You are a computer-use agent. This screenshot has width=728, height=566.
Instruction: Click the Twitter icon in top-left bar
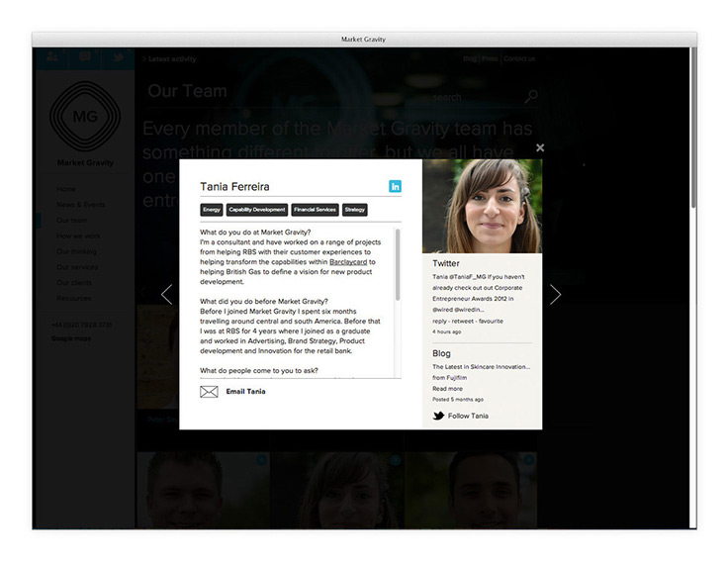118,57
